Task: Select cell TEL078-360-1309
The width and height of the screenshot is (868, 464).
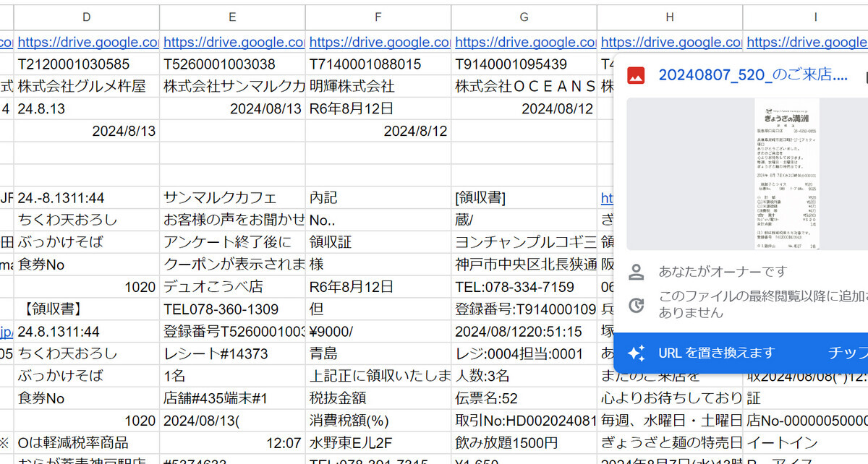Action: pyautogui.click(x=232, y=309)
